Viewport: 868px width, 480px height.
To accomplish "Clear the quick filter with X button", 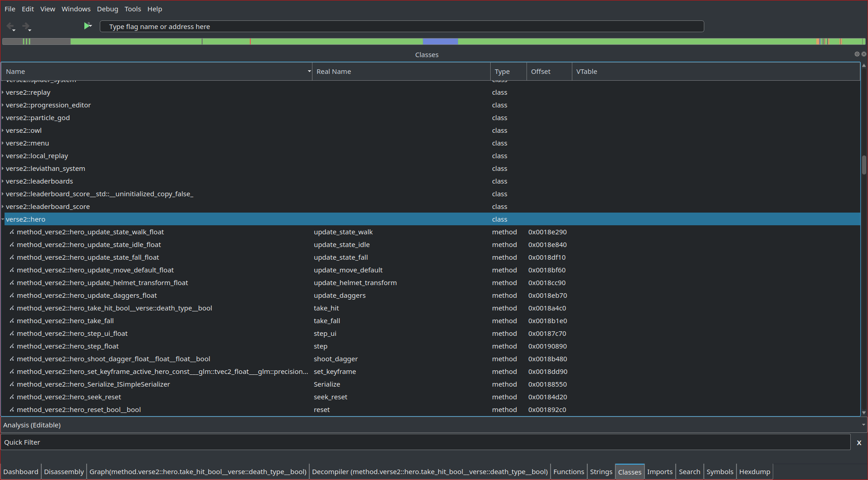I will tap(859, 443).
